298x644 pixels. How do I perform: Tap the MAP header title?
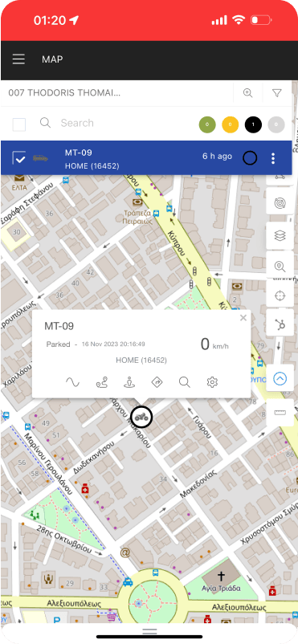point(52,59)
